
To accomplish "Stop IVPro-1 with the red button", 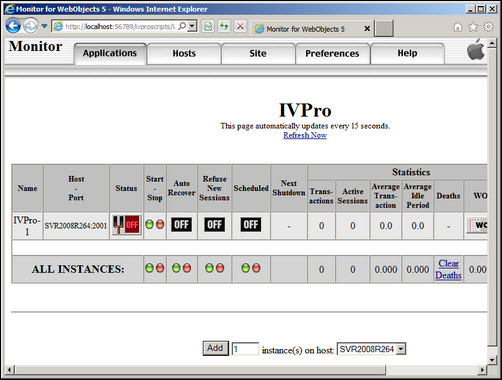I will (160, 224).
